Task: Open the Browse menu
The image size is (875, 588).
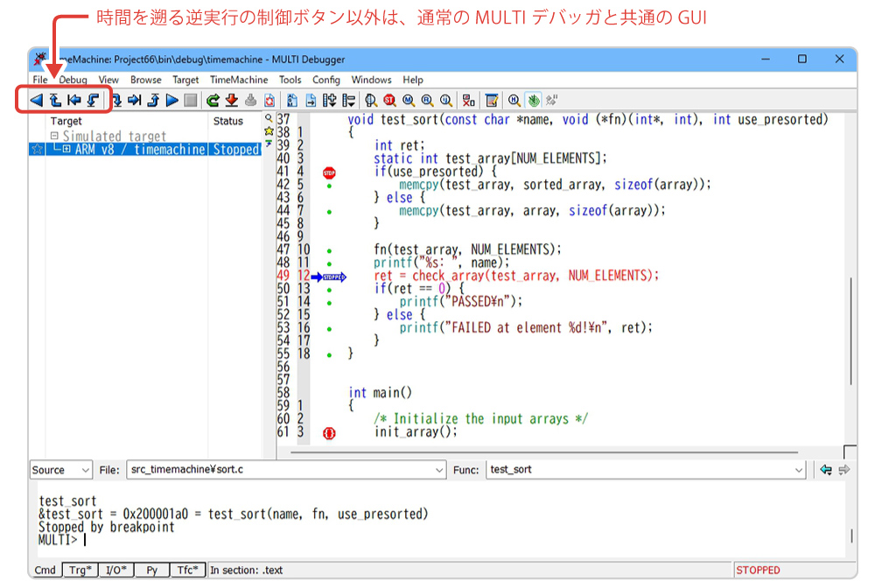Action: (145, 80)
